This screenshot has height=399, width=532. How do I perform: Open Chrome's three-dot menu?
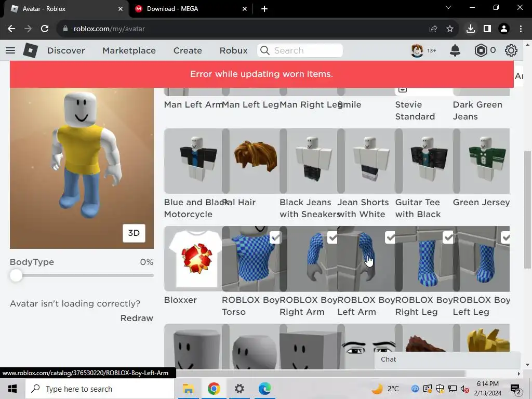click(521, 29)
